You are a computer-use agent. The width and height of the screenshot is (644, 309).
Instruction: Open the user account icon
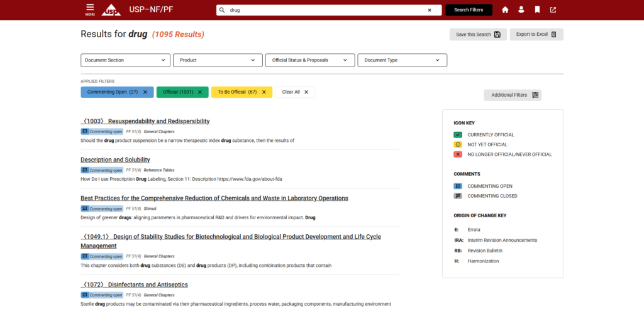[521, 10]
